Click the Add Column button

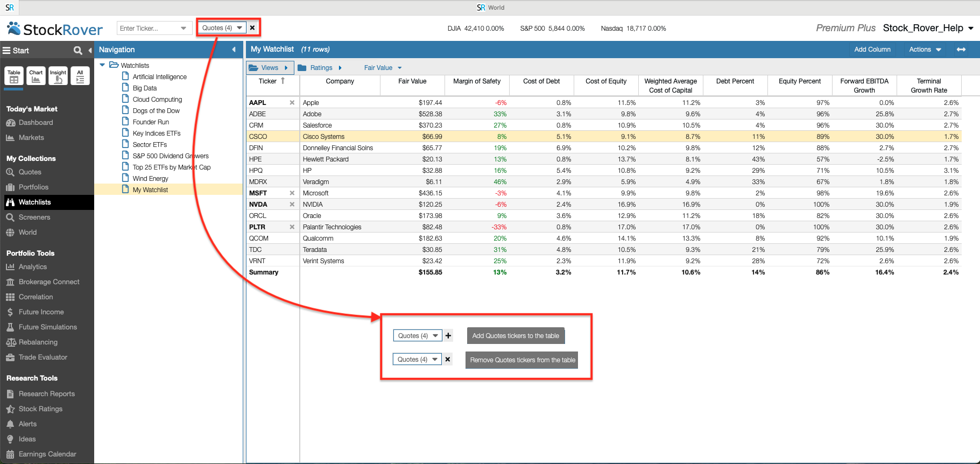872,50
